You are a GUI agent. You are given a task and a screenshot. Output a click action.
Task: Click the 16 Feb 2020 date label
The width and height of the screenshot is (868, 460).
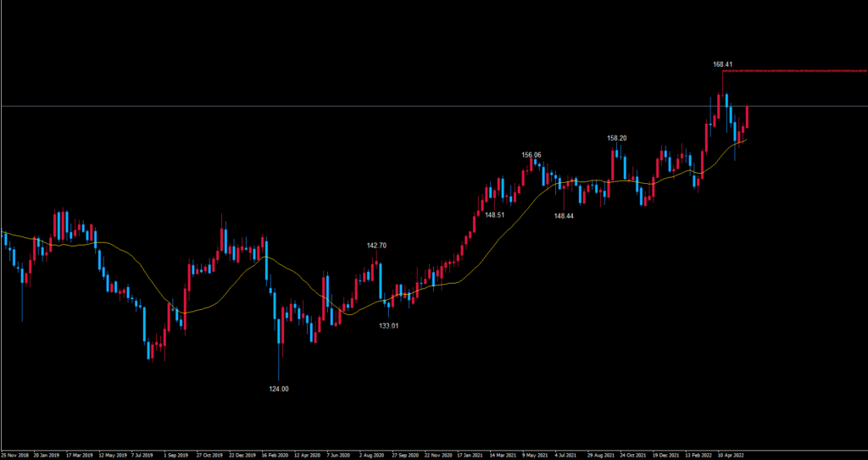(275, 453)
